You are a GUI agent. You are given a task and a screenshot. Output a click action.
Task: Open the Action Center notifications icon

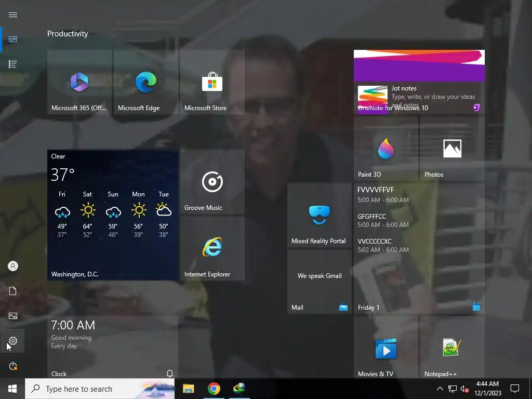tap(515, 389)
